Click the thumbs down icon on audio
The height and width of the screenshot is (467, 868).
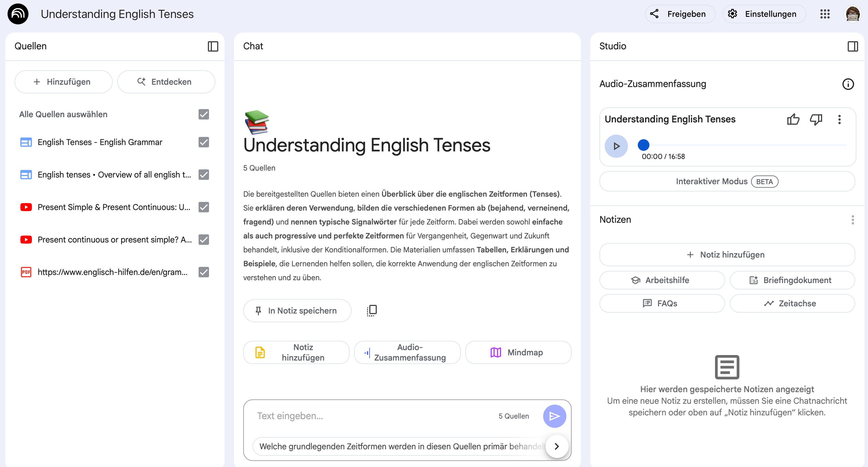pos(816,119)
